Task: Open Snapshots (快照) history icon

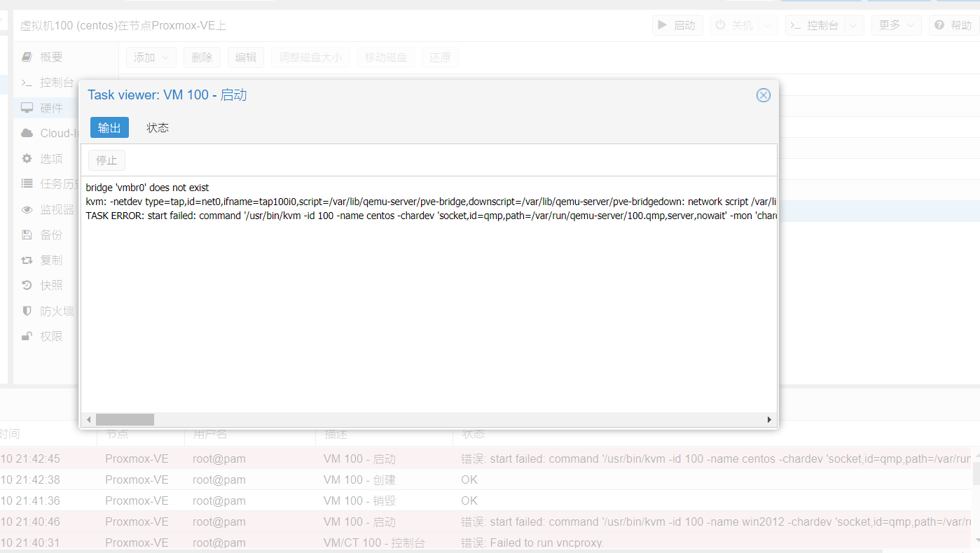Action: click(27, 285)
